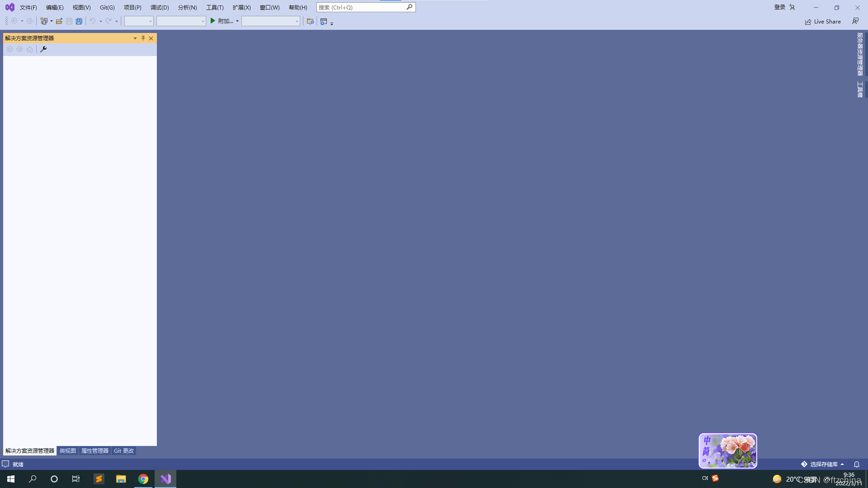Open 工具(T) menu

click(x=214, y=7)
